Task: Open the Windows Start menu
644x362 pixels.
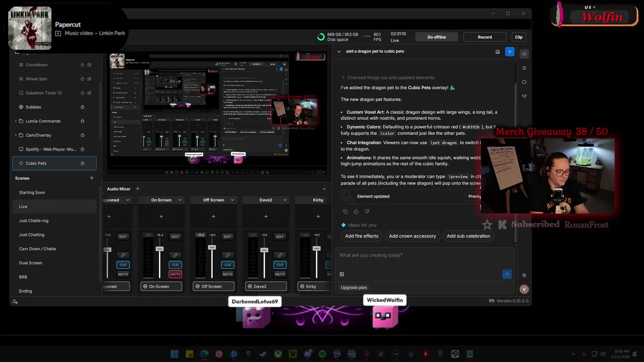Action: point(174,354)
